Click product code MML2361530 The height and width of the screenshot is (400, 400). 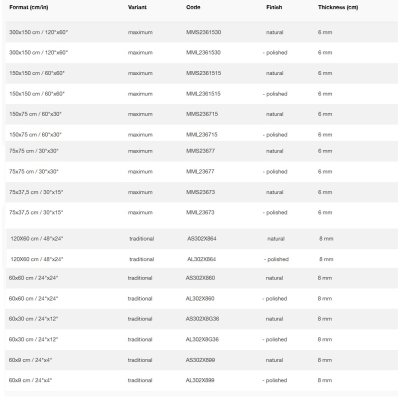[x=203, y=53]
